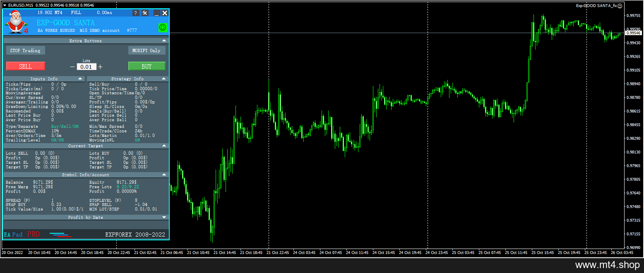
Task: Click time axis label 21 Oct 22:45
Action: coord(277,252)
